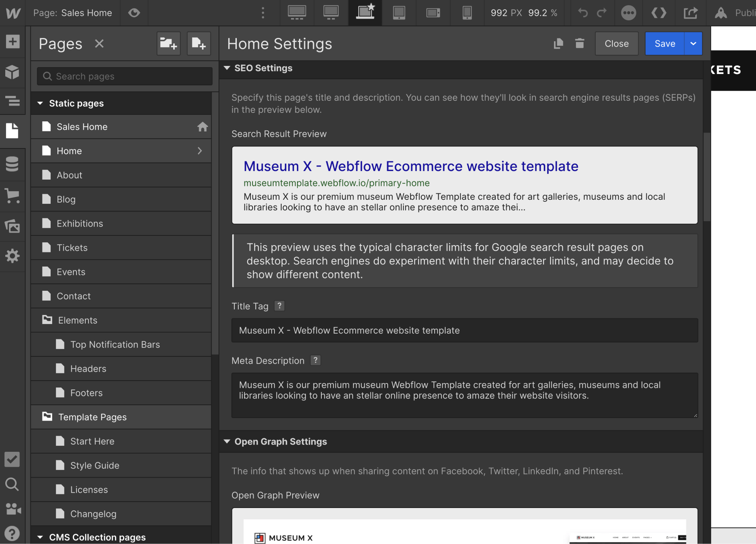756x544 pixels.
Task: Select the Tickets page
Action: 121,248
